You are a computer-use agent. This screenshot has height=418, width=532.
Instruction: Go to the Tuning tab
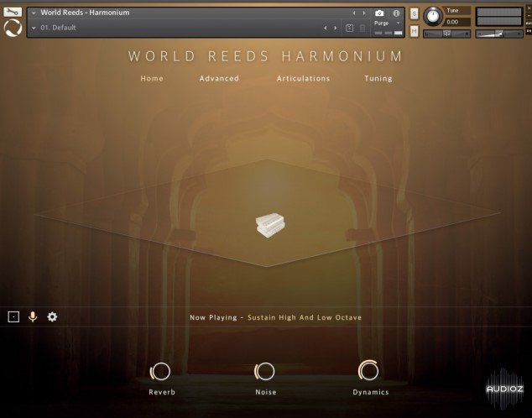pos(378,78)
